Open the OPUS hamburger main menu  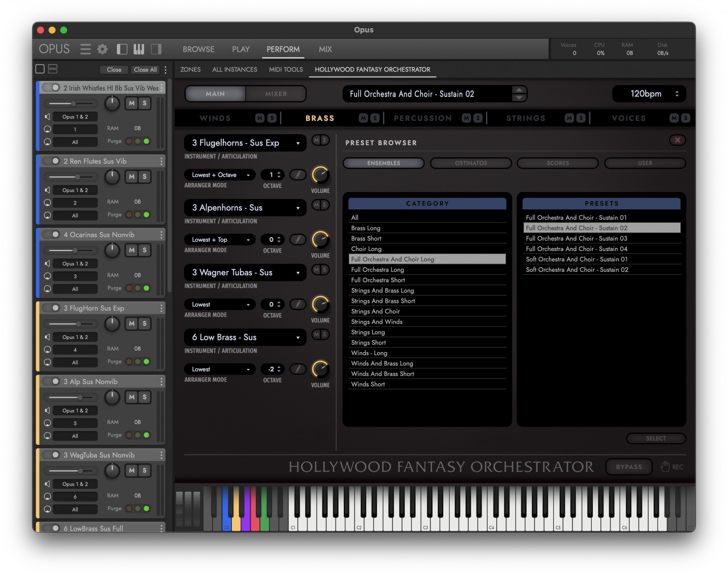point(85,49)
